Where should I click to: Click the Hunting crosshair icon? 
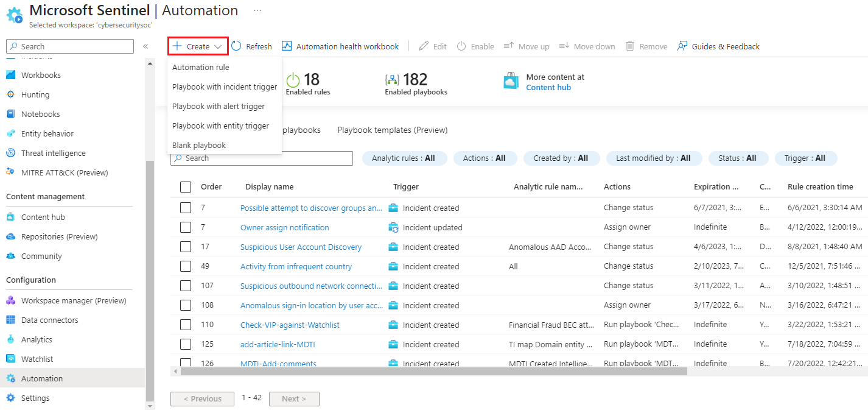tap(10, 94)
